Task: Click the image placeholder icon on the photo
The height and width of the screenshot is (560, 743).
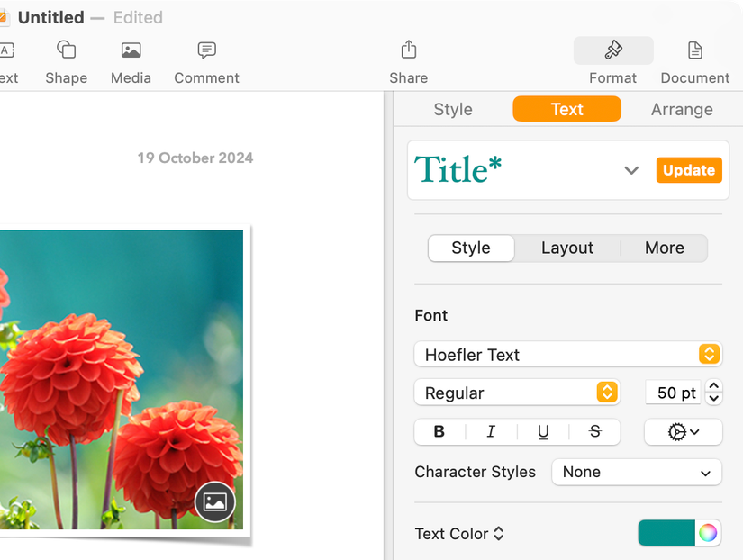Action: point(214,501)
